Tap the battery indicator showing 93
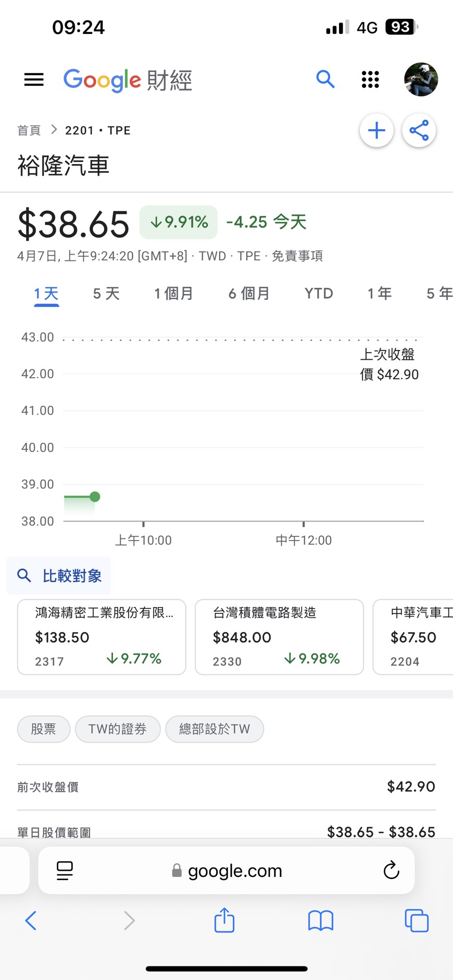 coord(401,27)
